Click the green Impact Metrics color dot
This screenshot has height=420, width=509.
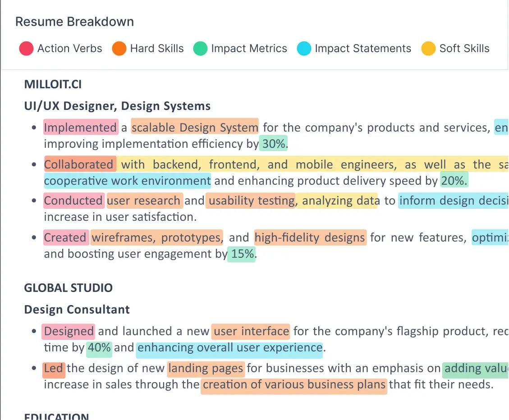[x=200, y=49]
